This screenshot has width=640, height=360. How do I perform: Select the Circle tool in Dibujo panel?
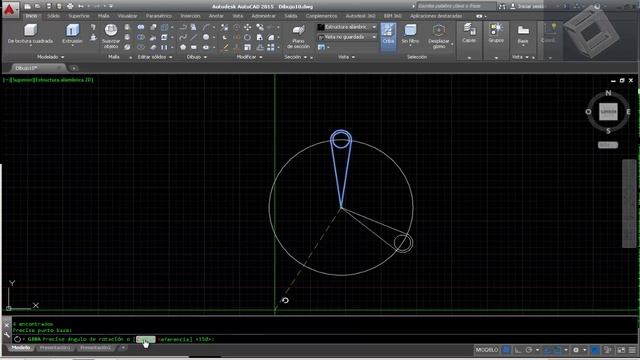[x=206, y=37]
